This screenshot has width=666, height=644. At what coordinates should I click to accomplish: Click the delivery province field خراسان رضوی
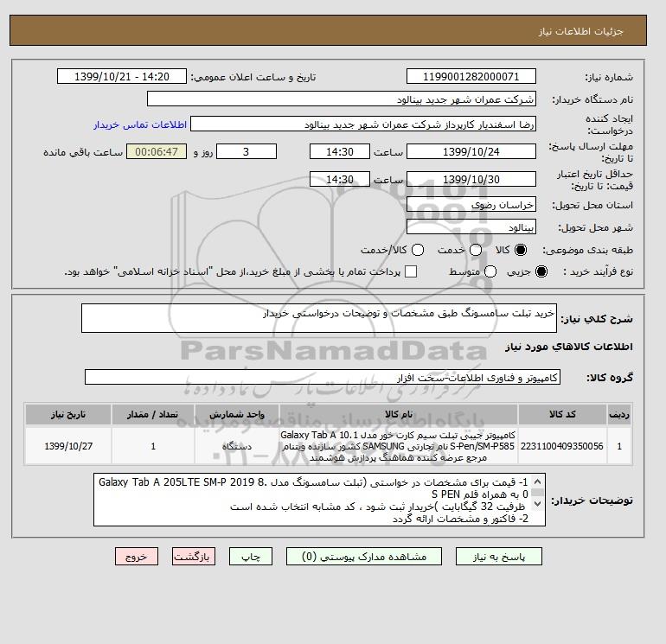(x=471, y=205)
